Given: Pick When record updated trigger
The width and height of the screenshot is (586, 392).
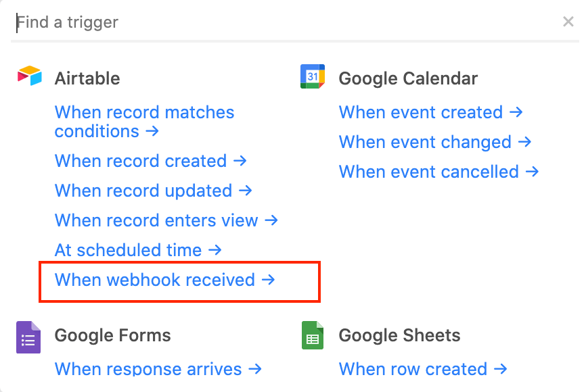Looking at the screenshot, I should 153,191.
